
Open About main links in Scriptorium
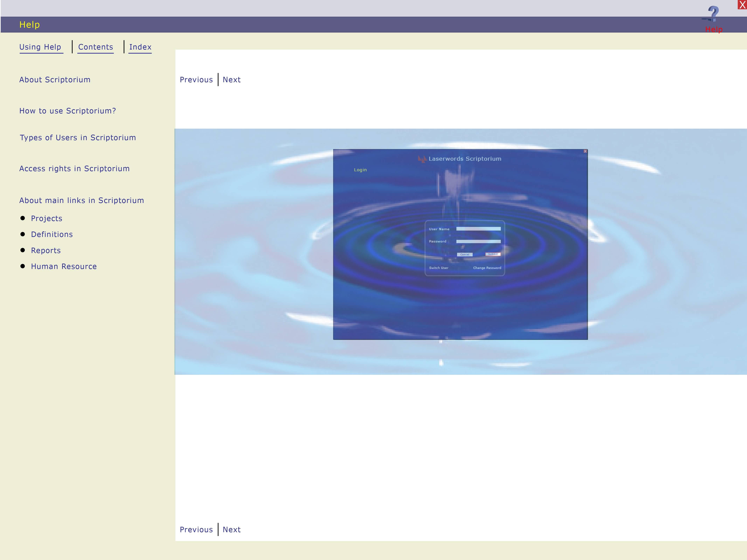coord(81,201)
